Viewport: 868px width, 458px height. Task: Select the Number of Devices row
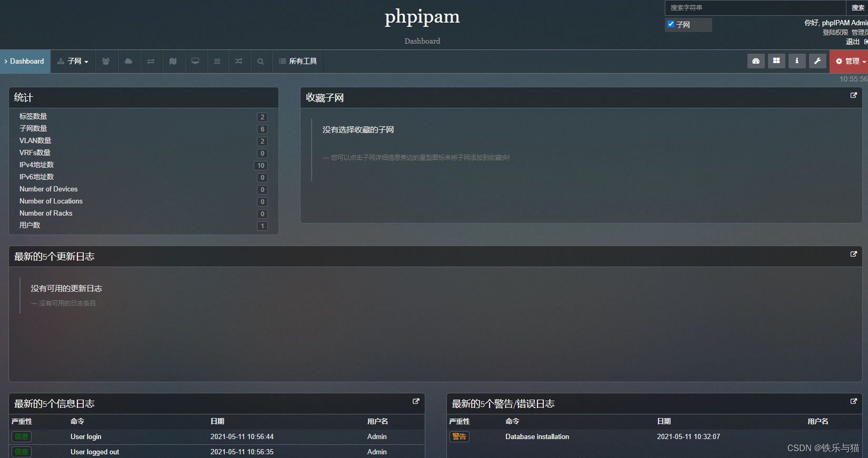click(x=143, y=189)
